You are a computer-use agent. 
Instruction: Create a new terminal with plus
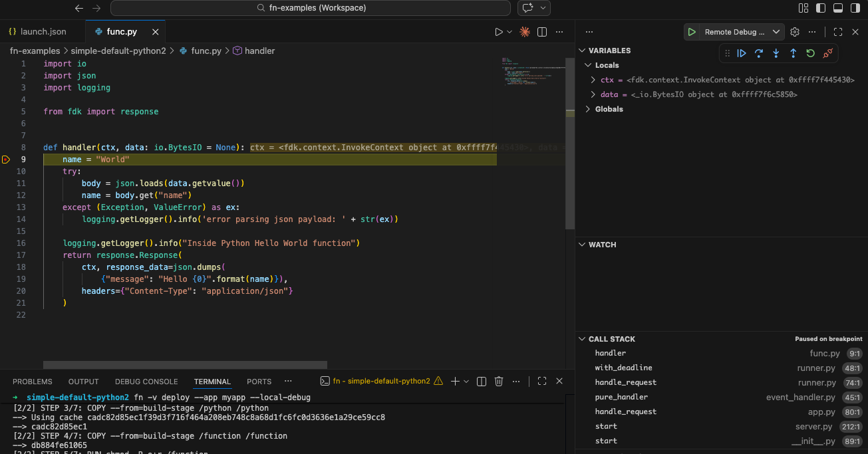pyautogui.click(x=456, y=382)
